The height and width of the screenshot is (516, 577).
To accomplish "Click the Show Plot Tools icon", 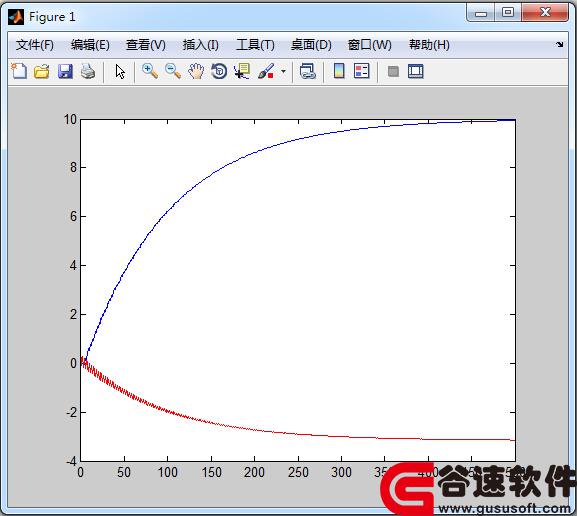I will click(416, 71).
